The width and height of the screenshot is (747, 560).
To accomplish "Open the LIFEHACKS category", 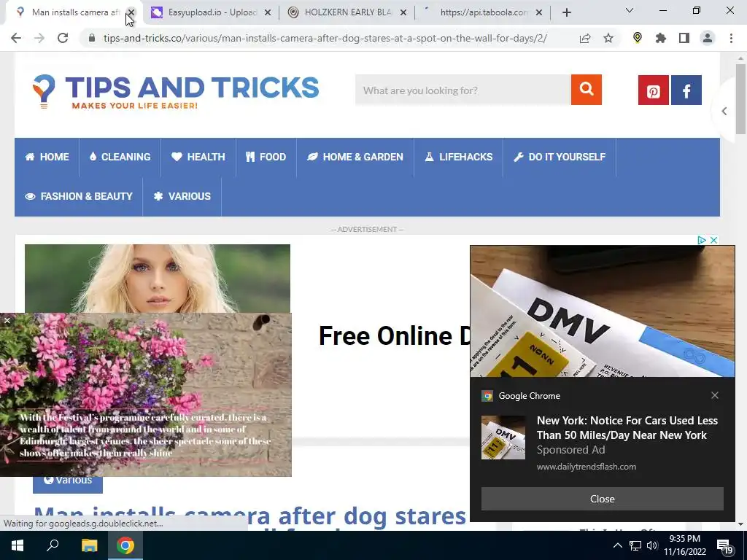I will tap(458, 157).
